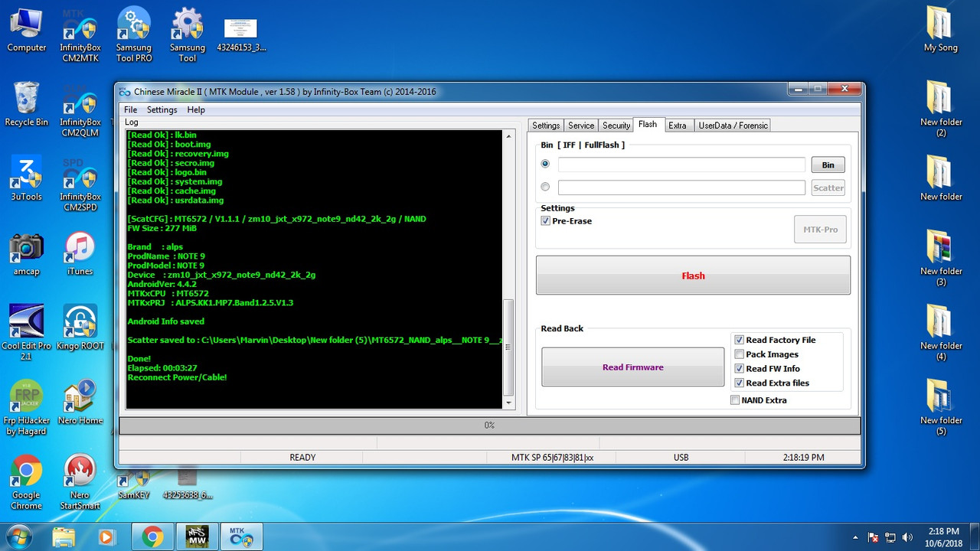Show hidden tray icons arrow
Image resolution: width=980 pixels, height=551 pixels.
[856, 537]
